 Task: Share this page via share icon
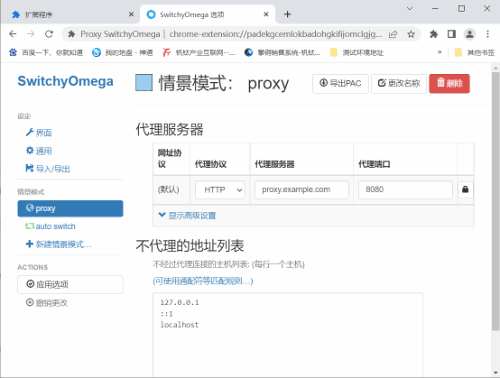393,34
